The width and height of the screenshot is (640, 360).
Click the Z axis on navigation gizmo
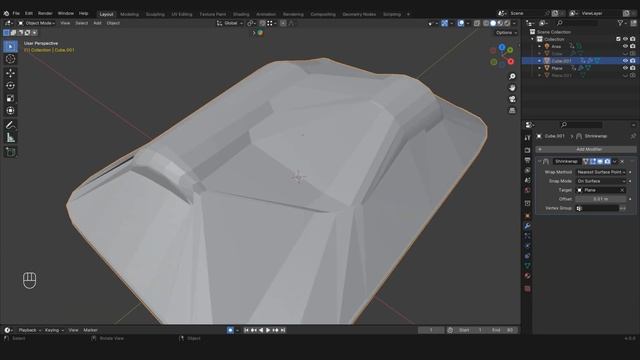pyautogui.click(x=502, y=48)
